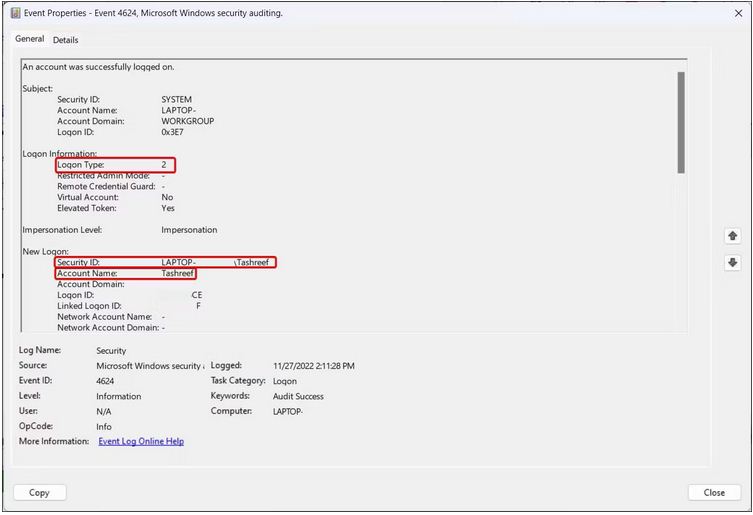This screenshot has height=515, width=753.
Task: Click the Close button
Action: point(714,492)
